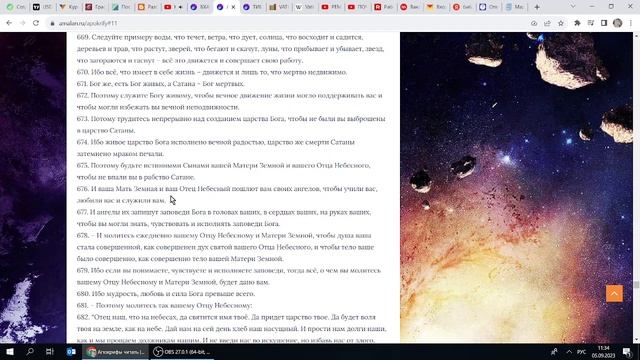Click verse 671 about Бог живых
The height and width of the screenshot is (360, 640).
click(x=161, y=84)
